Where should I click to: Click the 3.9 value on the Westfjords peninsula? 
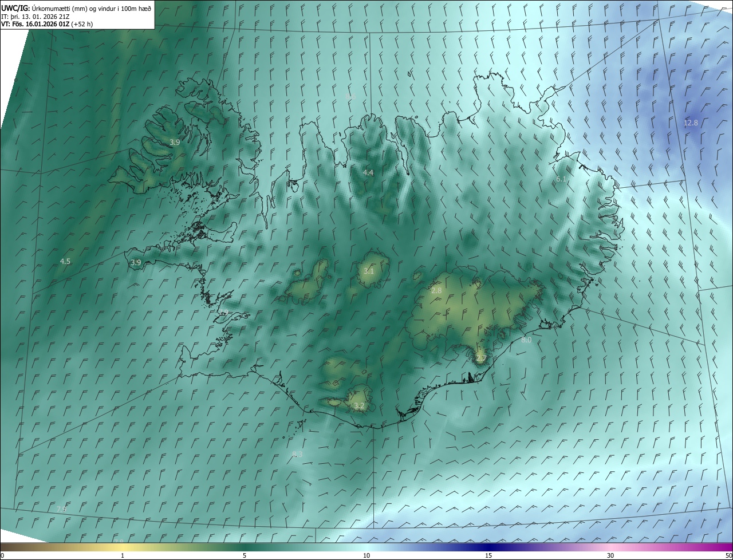(175, 142)
